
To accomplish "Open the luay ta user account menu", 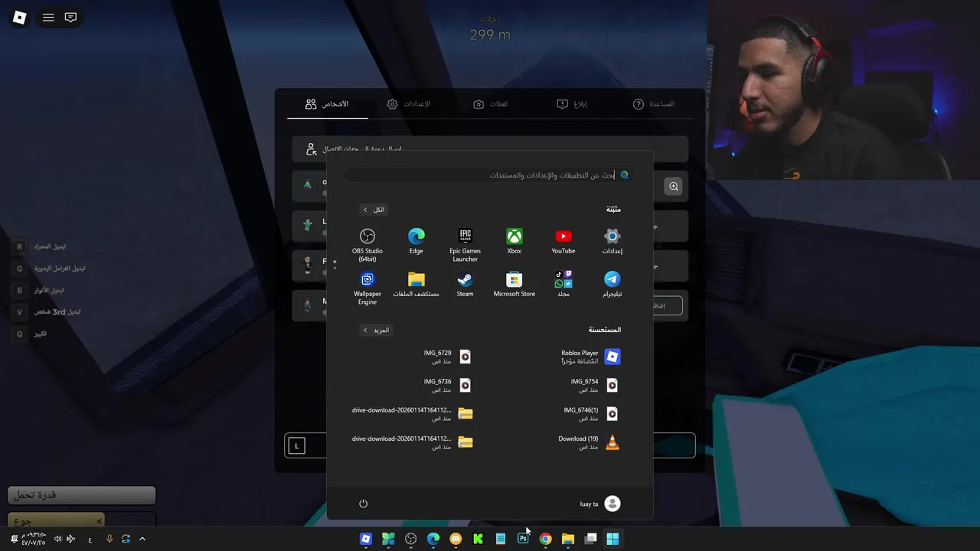I will [x=600, y=504].
